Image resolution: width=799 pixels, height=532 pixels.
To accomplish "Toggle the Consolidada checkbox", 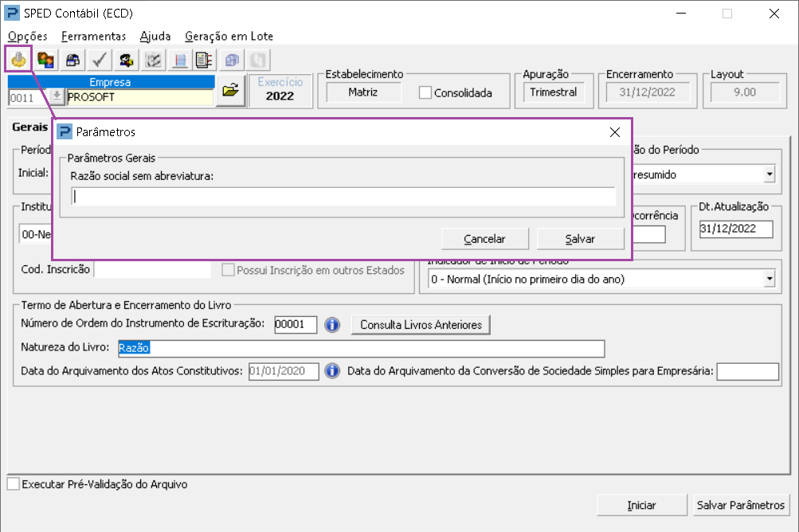I will point(425,92).
